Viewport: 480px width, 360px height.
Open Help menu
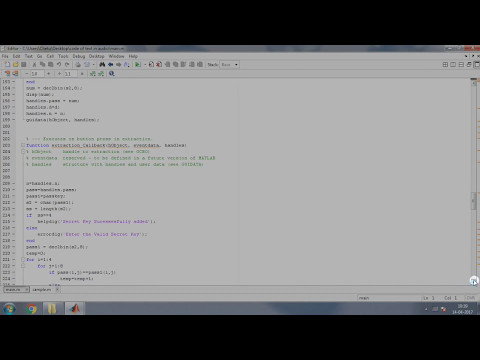133,56
